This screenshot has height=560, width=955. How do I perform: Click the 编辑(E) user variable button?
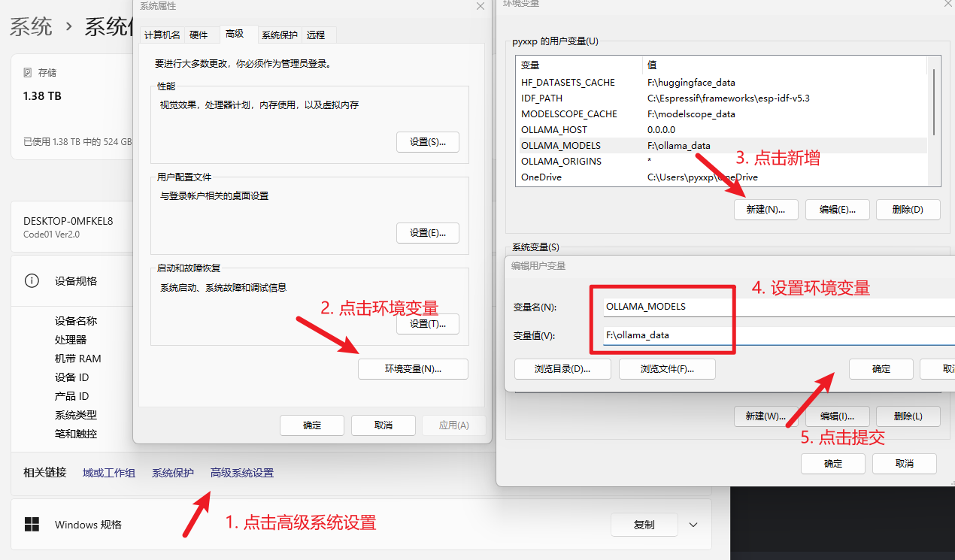pyautogui.click(x=837, y=210)
